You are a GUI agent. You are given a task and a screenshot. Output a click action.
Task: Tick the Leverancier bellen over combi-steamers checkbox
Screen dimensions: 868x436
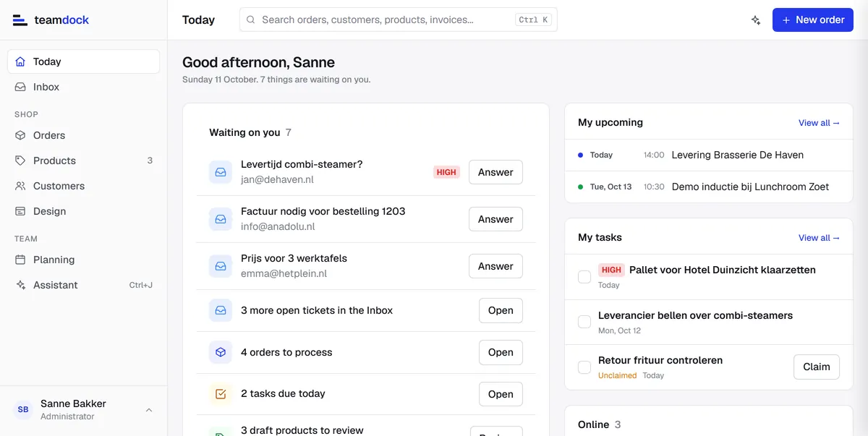pos(584,322)
